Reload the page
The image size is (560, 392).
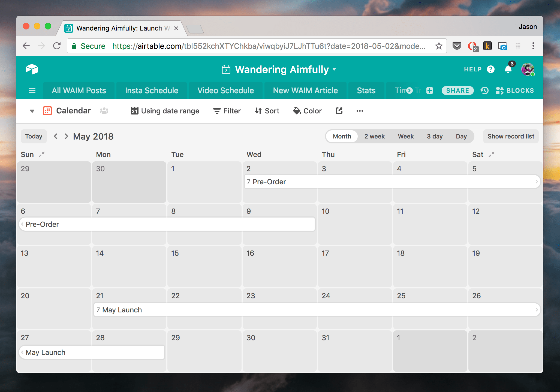[x=57, y=46]
